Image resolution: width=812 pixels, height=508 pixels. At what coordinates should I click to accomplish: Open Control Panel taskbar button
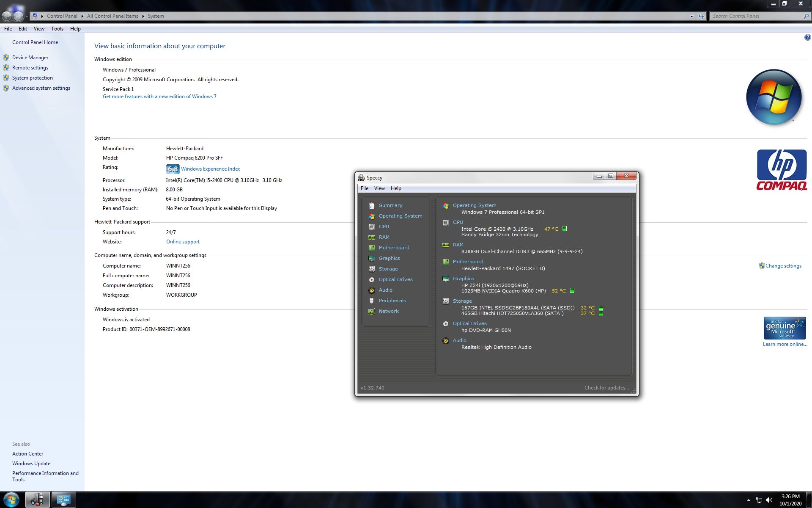(63, 500)
